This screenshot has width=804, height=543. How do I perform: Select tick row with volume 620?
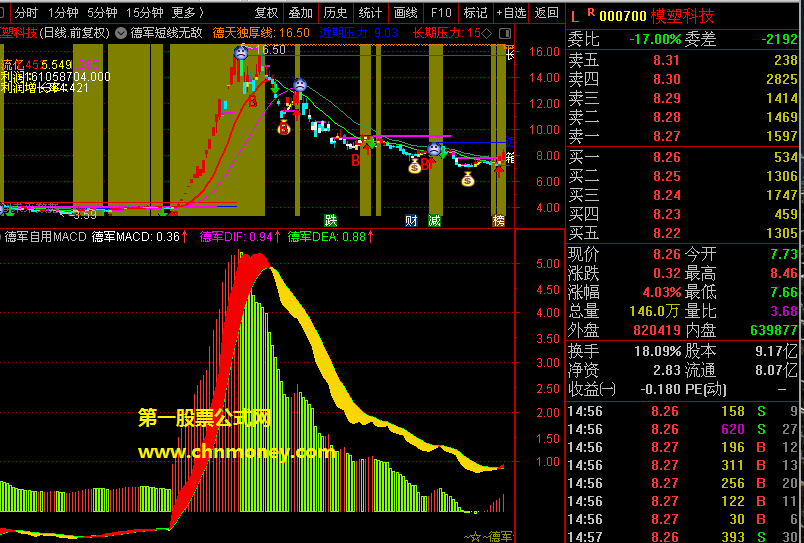(683, 429)
